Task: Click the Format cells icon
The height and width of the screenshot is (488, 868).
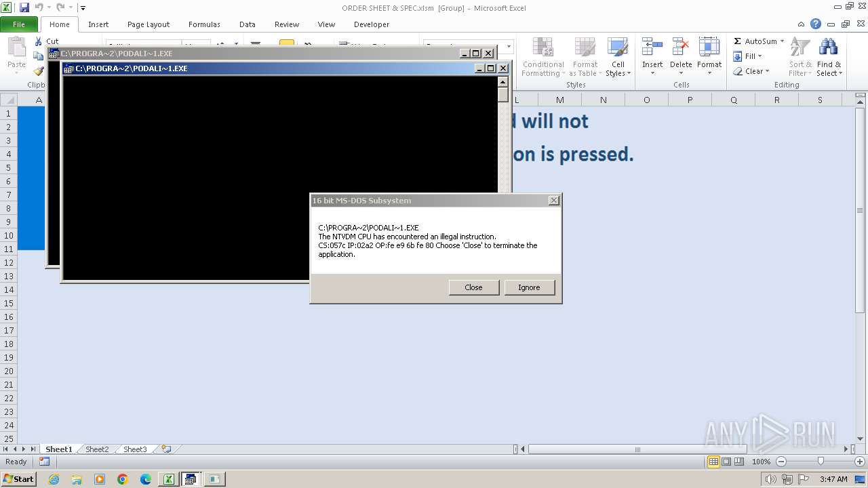Action: 709,47
